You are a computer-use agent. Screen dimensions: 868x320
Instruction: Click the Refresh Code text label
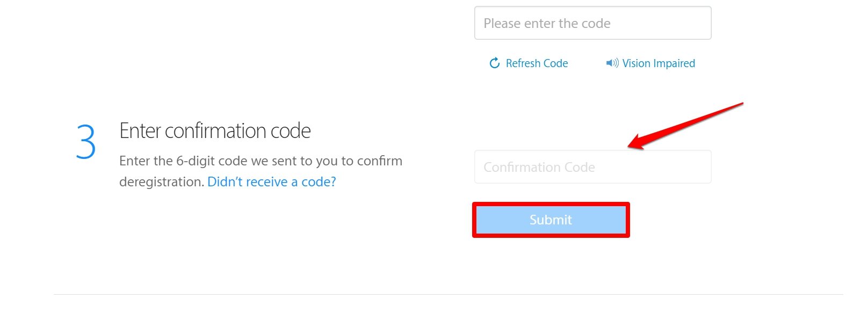coord(537,63)
